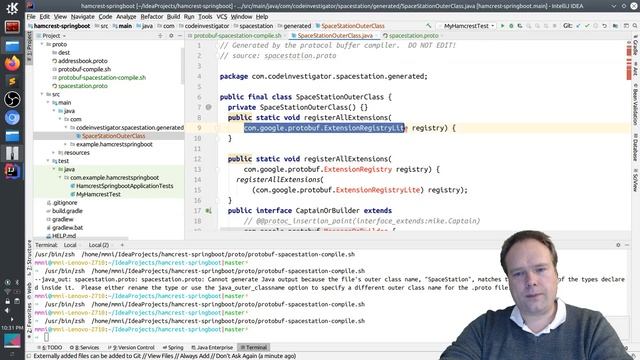Open OBS Studio from the dock
This screenshot has width=640, height=360.
click(x=12, y=99)
